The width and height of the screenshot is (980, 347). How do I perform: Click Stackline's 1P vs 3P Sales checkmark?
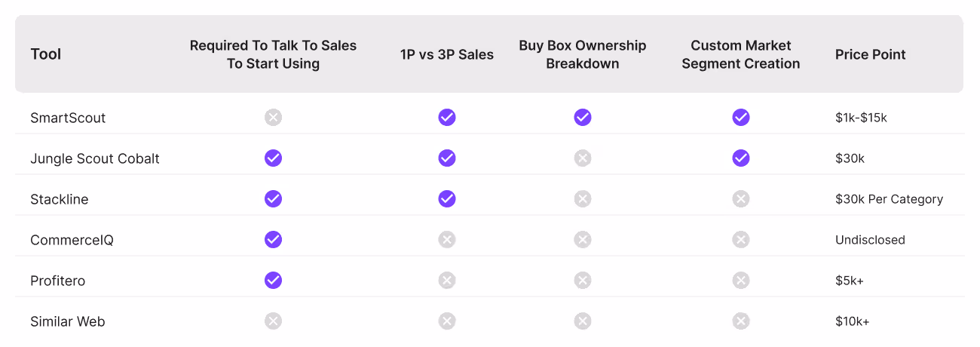pos(447,198)
